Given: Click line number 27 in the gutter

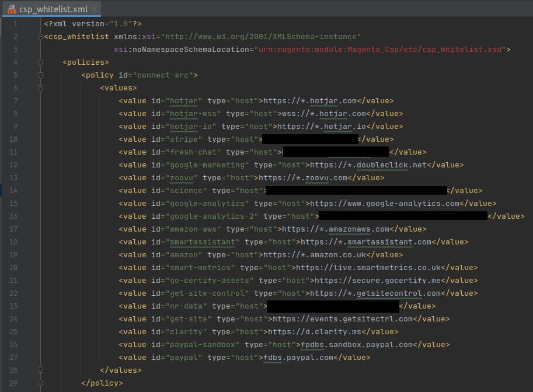Looking at the screenshot, I should click(13, 358).
